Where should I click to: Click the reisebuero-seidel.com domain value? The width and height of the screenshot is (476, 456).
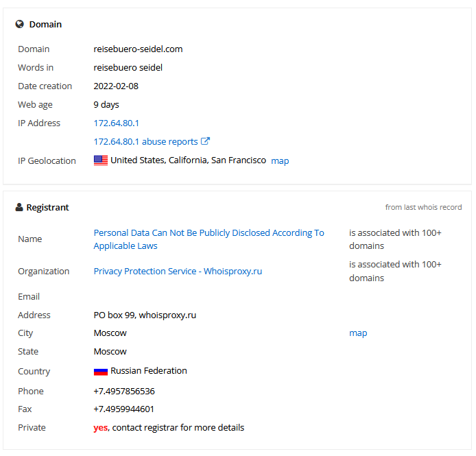[x=138, y=49]
